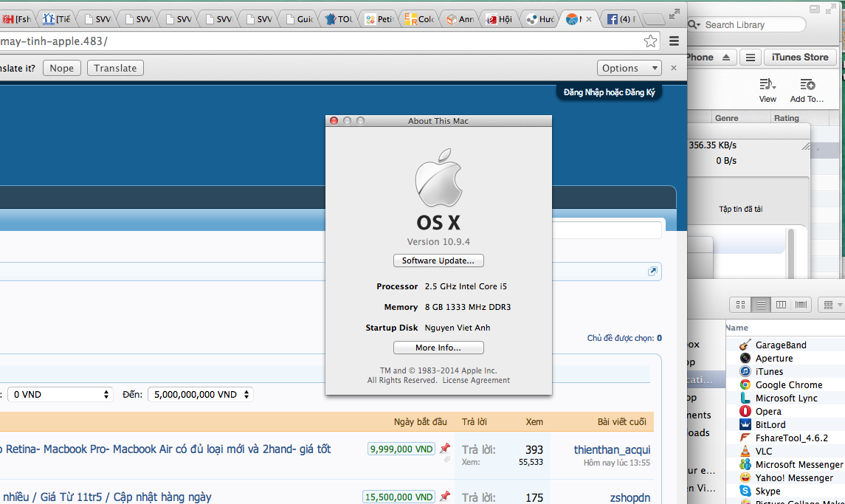Open the License Agreement link

coord(476,380)
